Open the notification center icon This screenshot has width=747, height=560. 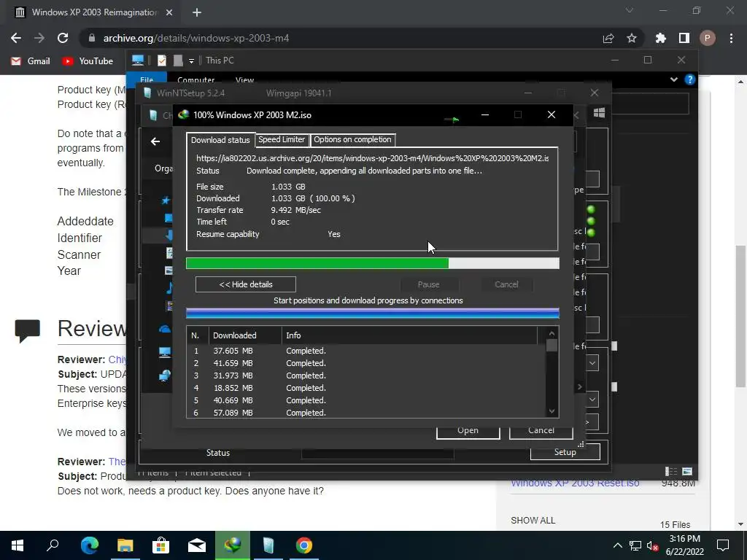click(x=723, y=545)
